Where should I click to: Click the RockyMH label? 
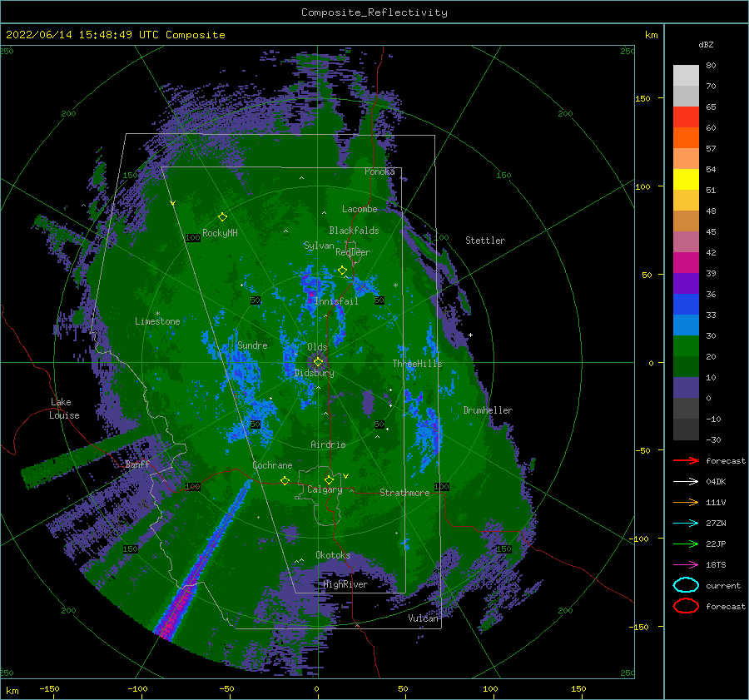tap(220, 233)
